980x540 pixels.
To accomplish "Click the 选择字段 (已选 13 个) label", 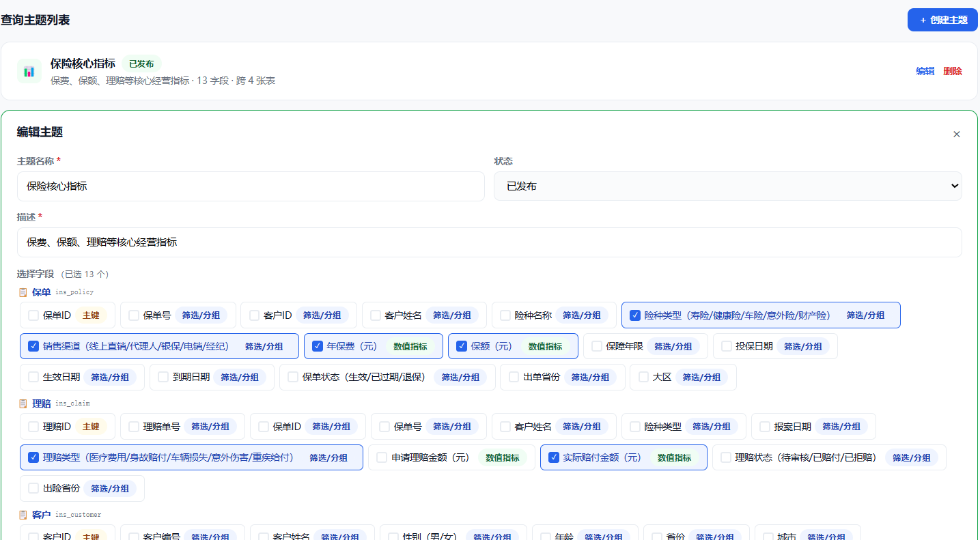I will (63, 274).
